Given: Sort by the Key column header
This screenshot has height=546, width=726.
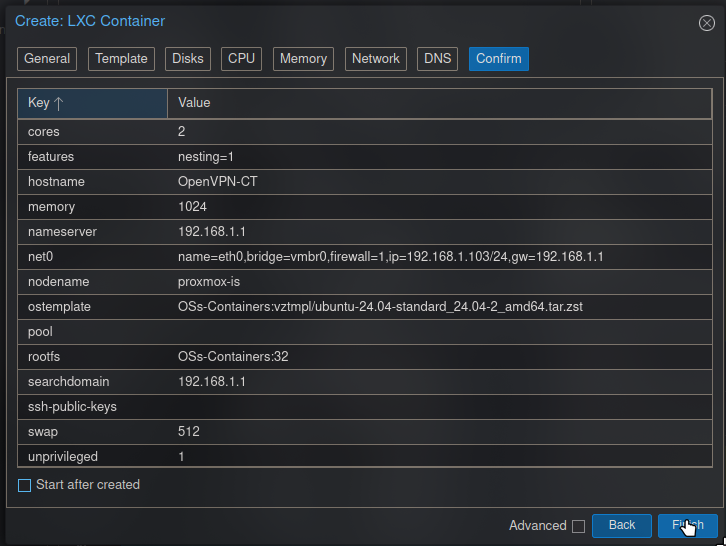Looking at the screenshot, I should (x=92, y=103).
